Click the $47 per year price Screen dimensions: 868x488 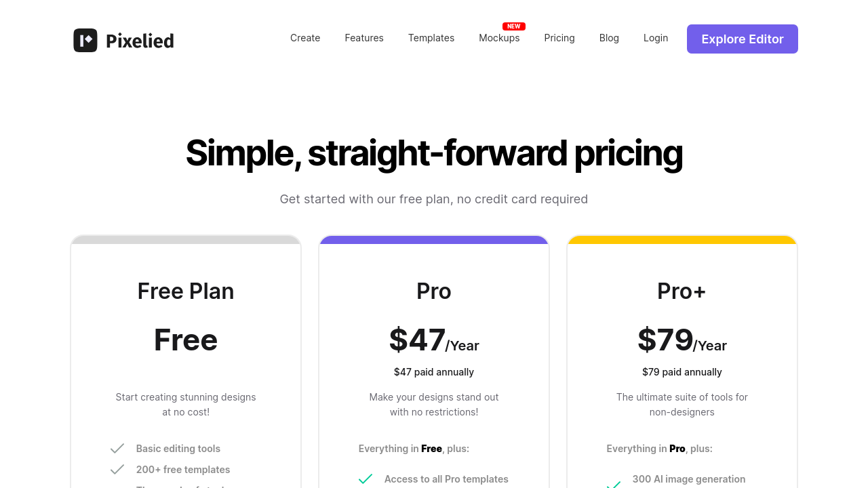coord(434,340)
